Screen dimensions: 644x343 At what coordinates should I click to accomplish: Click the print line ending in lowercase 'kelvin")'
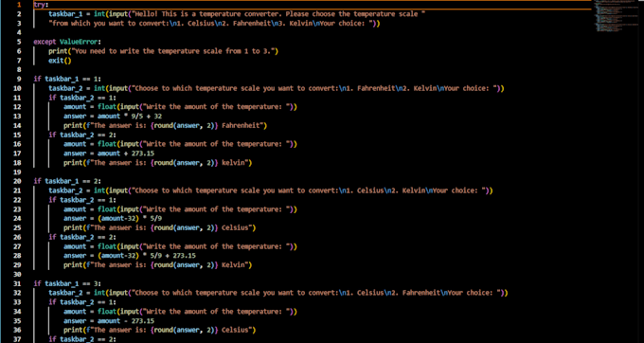pos(158,163)
